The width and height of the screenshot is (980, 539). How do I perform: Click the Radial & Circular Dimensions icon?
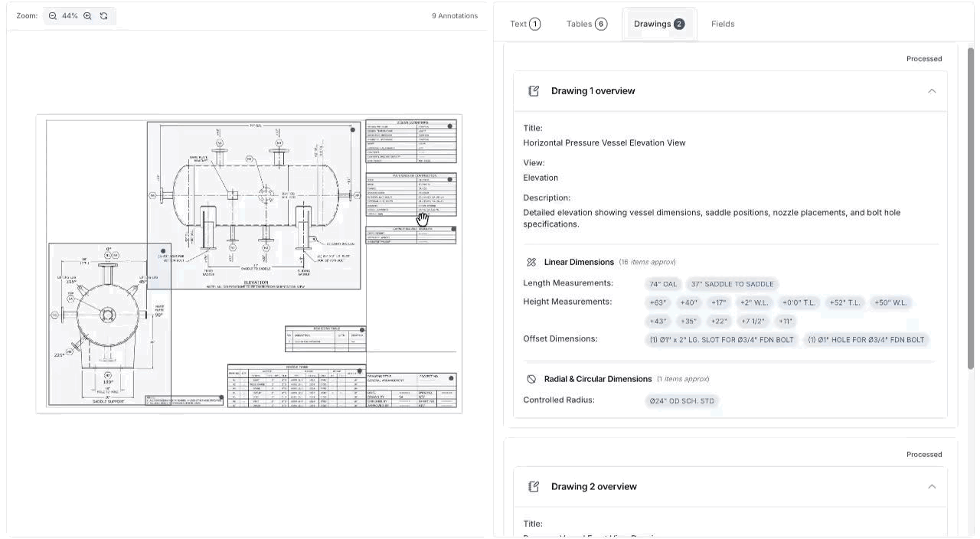[x=531, y=380]
